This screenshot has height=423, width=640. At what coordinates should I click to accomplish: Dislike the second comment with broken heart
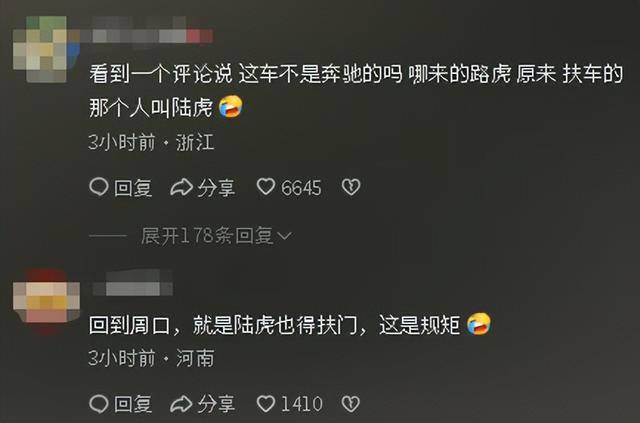[351, 404]
